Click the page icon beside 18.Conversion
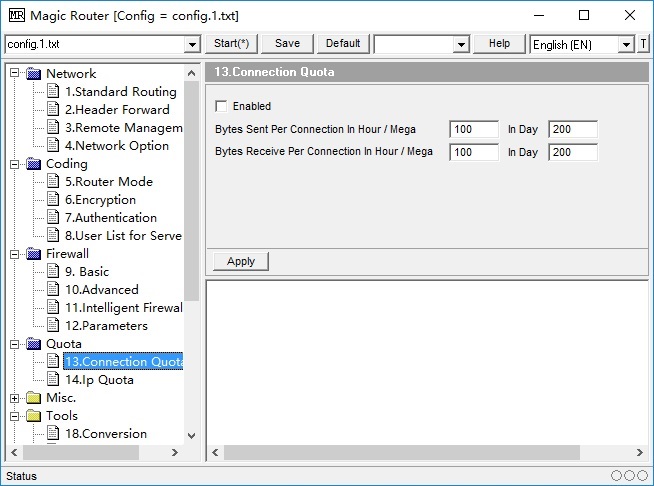The height and width of the screenshot is (486, 654). 53,433
